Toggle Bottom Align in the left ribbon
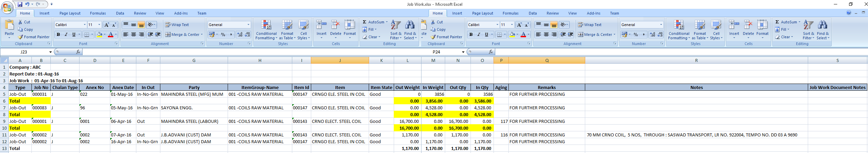 pyautogui.click(x=141, y=25)
